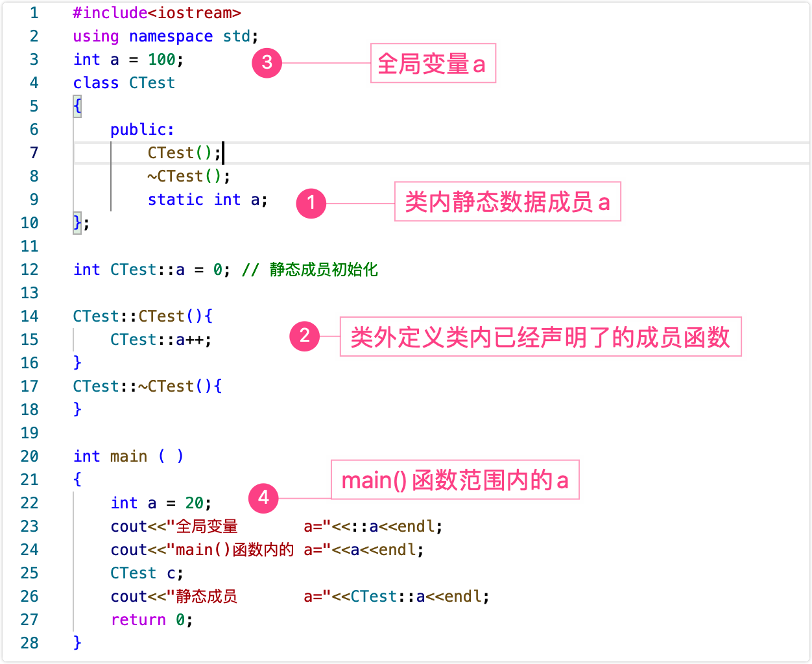Click 'CTest::a++;' statement in constructor

coord(161,340)
